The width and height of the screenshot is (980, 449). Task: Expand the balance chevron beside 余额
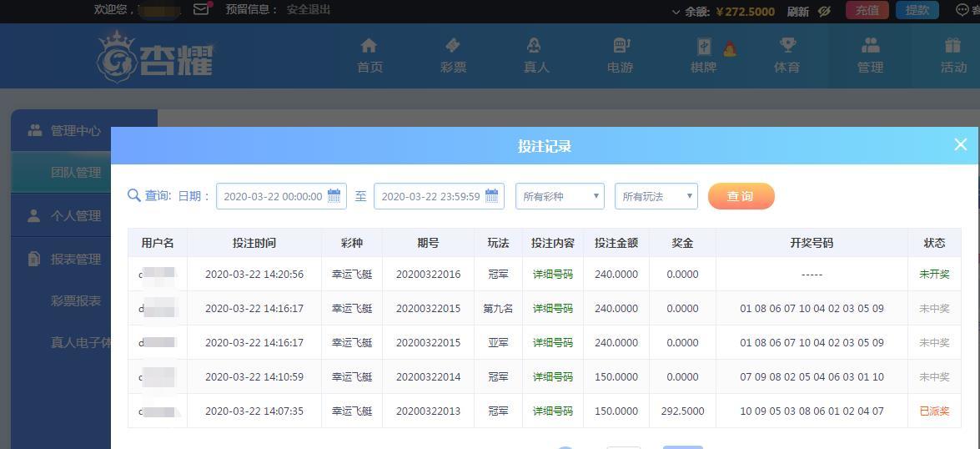(x=676, y=12)
